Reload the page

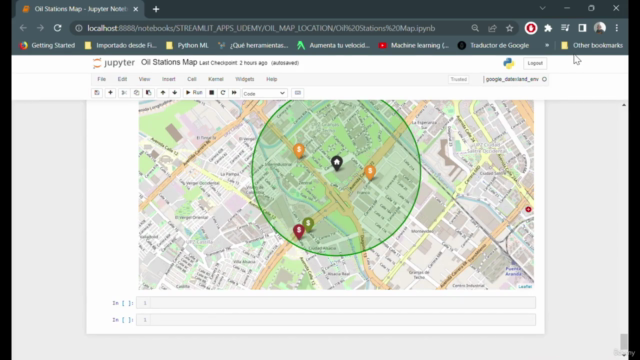click(x=58, y=28)
